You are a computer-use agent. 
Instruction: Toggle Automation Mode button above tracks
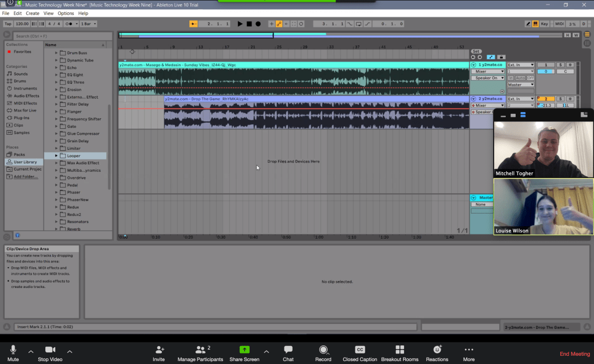click(x=491, y=57)
